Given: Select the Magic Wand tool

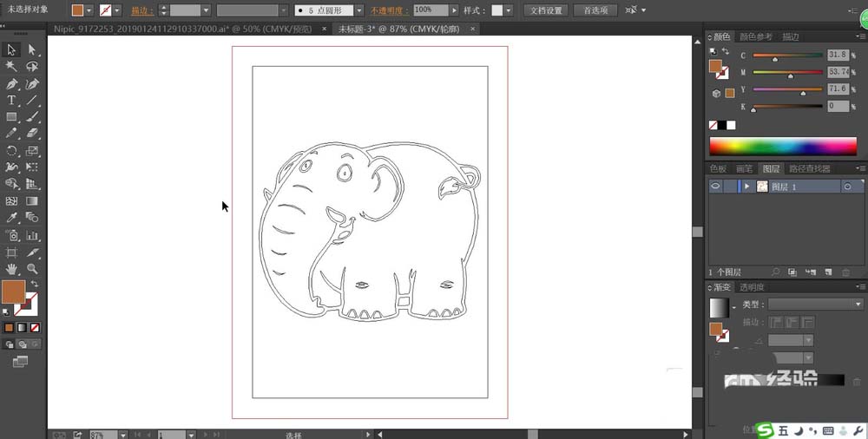Looking at the screenshot, I should click(11, 67).
